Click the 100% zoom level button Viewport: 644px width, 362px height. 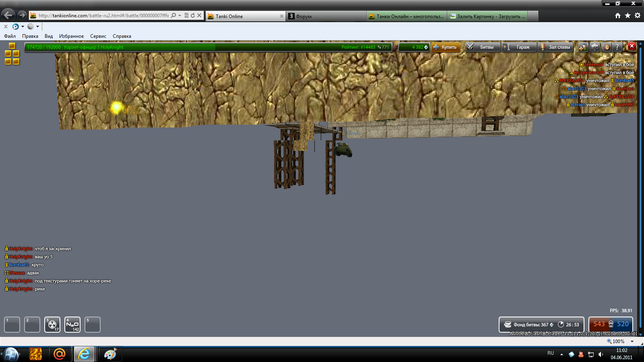[x=616, y=341]
